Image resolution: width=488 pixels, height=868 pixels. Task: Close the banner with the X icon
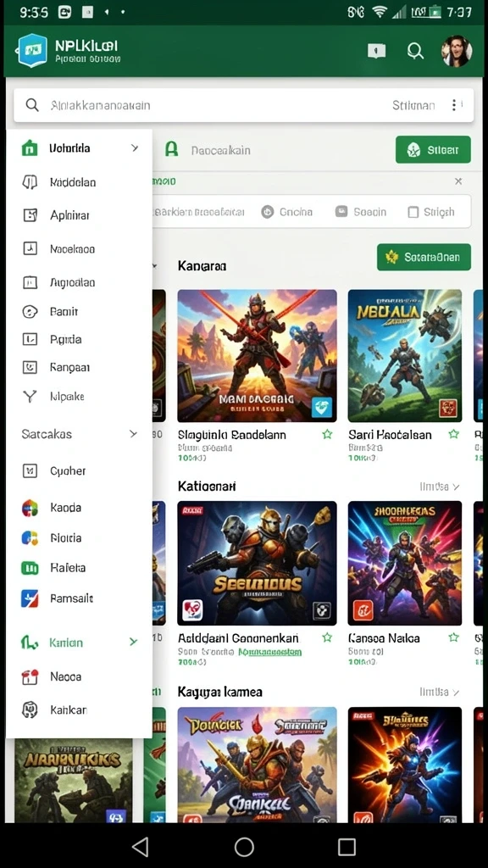(458, 181)
